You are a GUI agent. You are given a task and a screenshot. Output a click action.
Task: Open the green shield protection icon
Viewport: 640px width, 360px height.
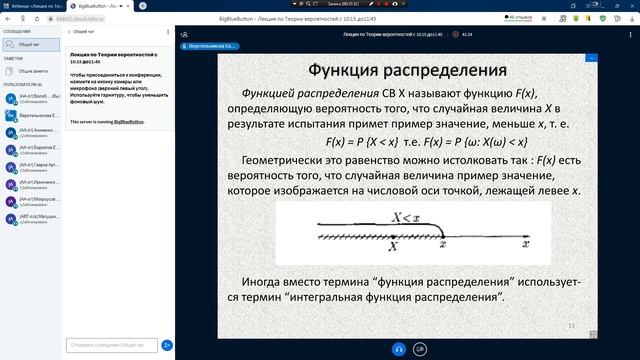(602, 19)
